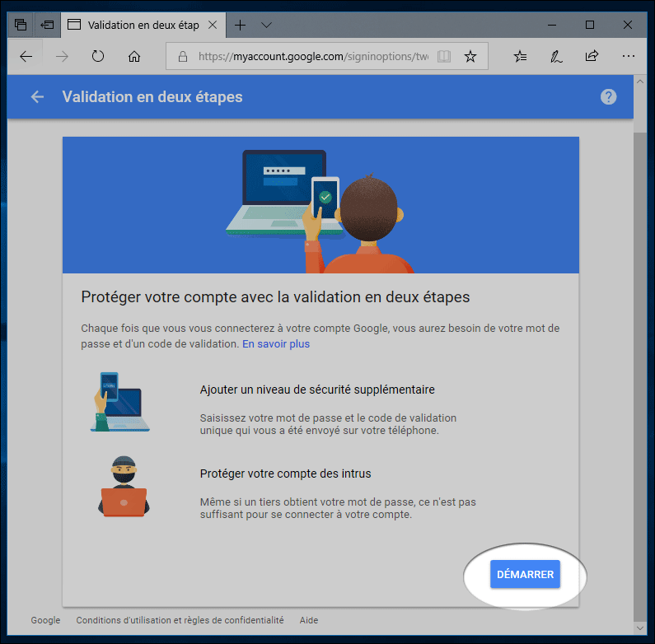This screenshot has width=655, height=644.
Task: Maximize the browser window
Action: [x=590, y=25]
